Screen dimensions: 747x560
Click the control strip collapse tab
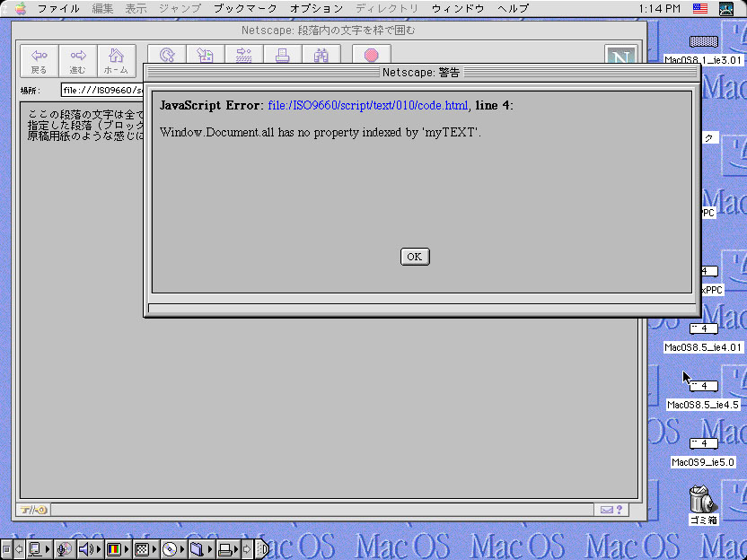pos(261,549)
